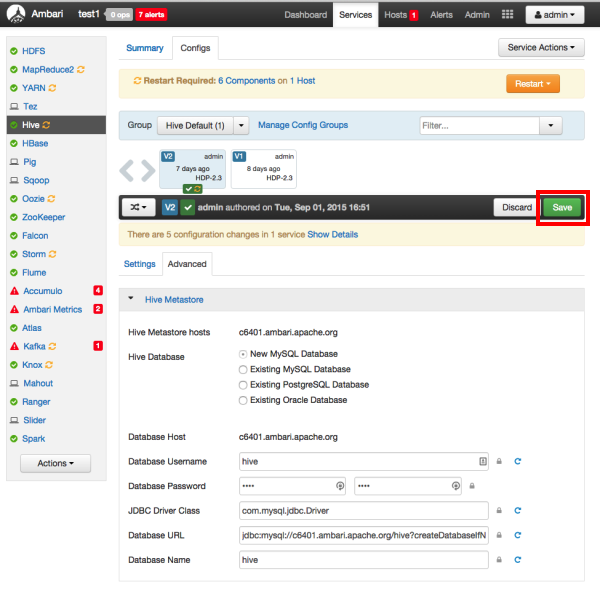Open the Dashboard nav item
The image size is (600, 590).
tap(305, 15)
